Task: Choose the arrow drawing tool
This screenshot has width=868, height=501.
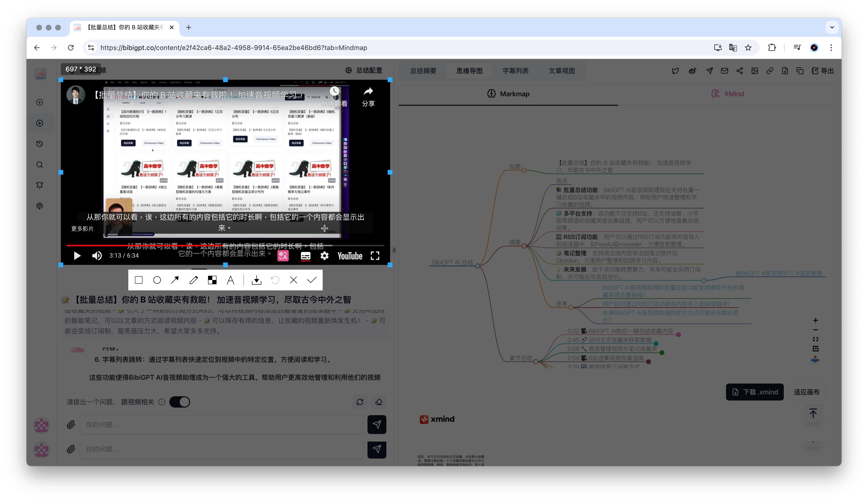Action: (175, 280)
